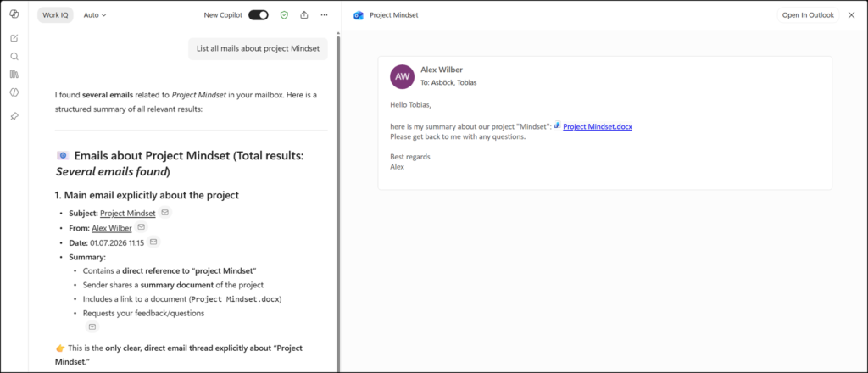
Task: Open the more options ellipsis menu
Action: click(325, 15)
